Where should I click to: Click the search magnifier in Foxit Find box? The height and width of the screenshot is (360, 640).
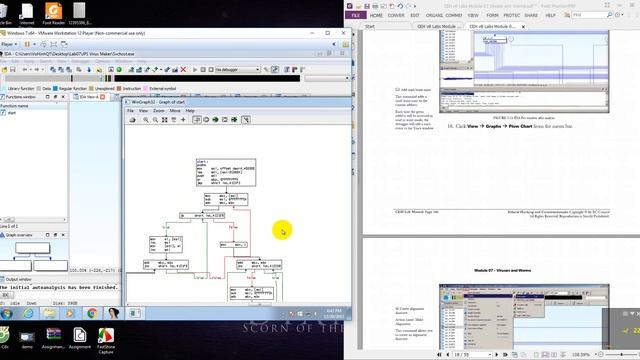[x=609, y=15]
